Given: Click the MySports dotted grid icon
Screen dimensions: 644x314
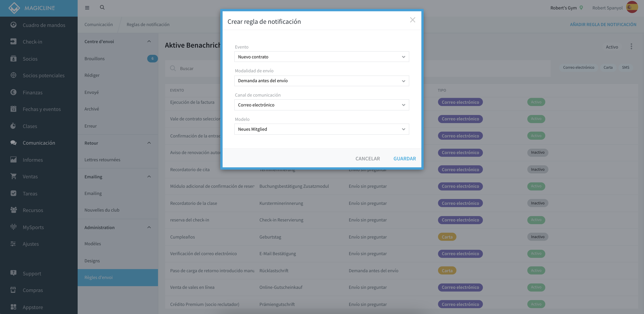Looking at the screenshot, I should (13, 227).
